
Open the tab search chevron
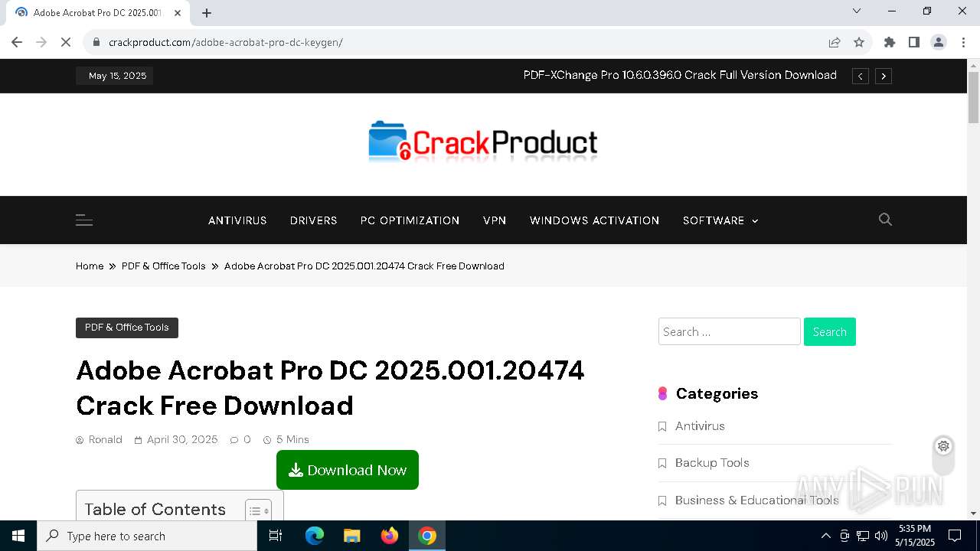coord(857,11)
